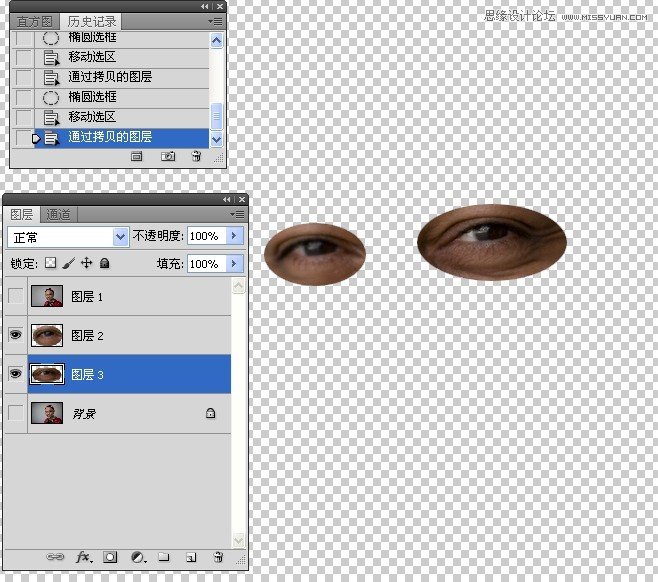658x582 pixels.
Task: Click the fill 100% input field
Action: 207,264
